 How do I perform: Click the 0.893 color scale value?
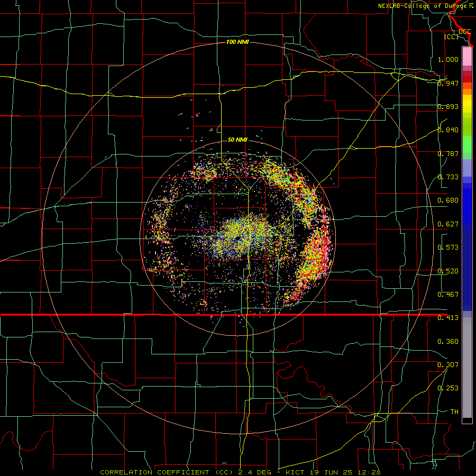point(448,106)
